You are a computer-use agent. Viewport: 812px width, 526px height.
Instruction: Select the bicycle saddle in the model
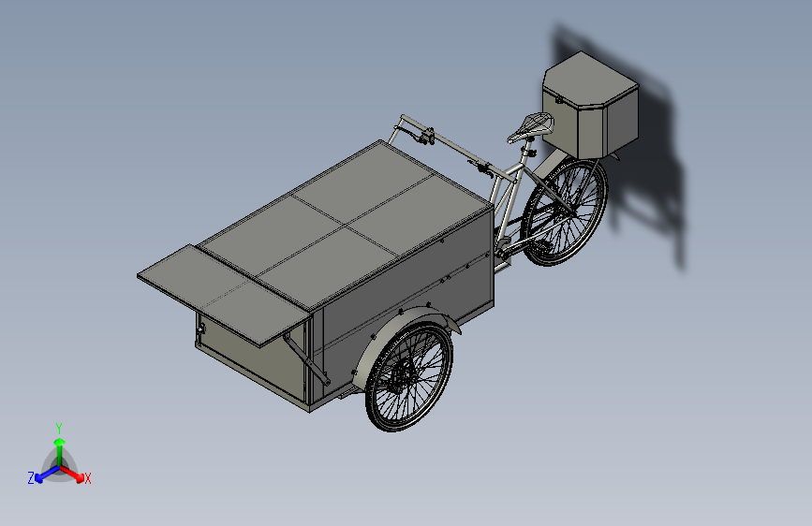coord(531,127)
